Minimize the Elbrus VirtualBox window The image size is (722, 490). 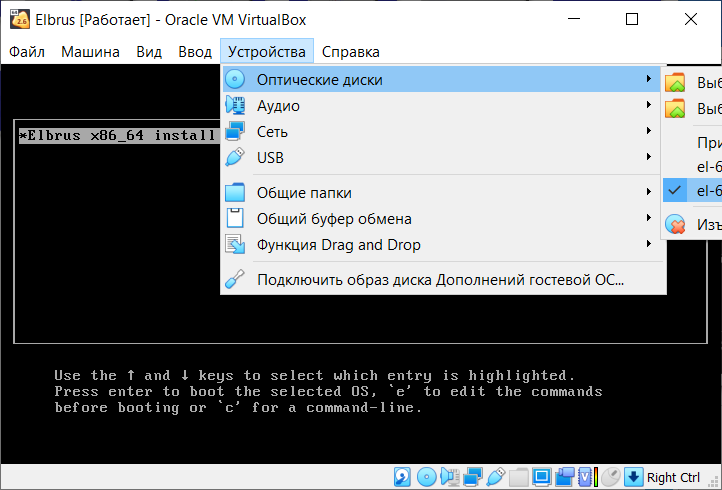(574, 19)
